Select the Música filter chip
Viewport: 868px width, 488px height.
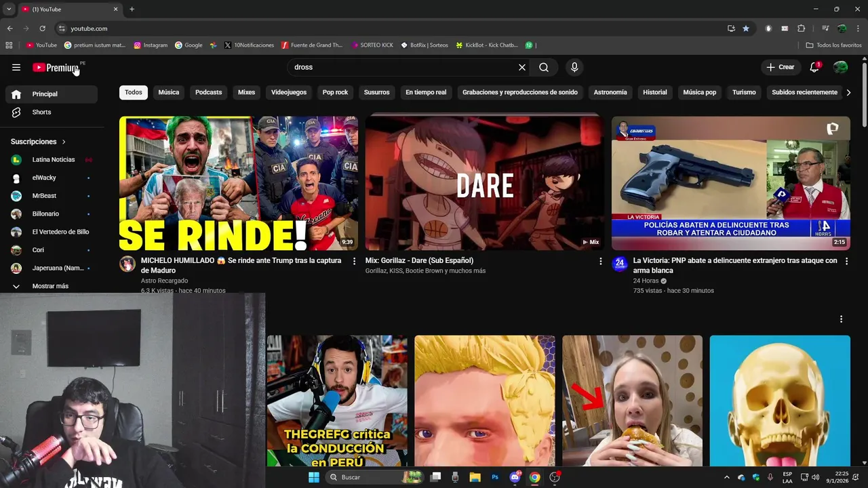click(x=169, y=92)
